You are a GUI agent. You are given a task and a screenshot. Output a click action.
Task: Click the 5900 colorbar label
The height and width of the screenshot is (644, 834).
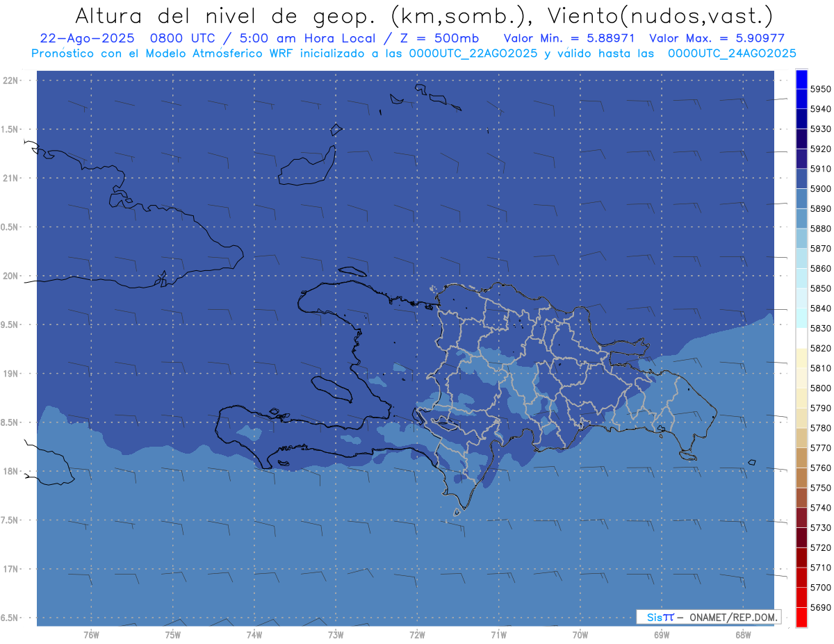(x=821, y=189)
